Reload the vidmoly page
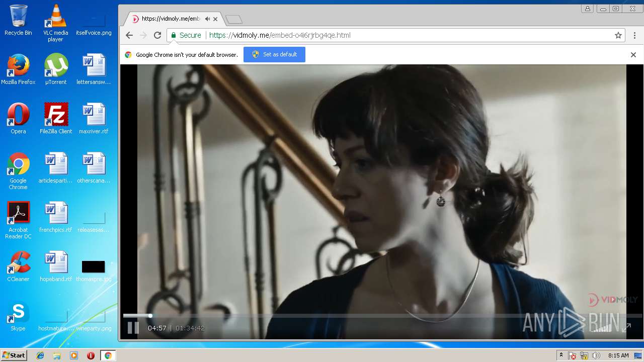The width and height of the screenshot is (644, 362). point(157,35)
